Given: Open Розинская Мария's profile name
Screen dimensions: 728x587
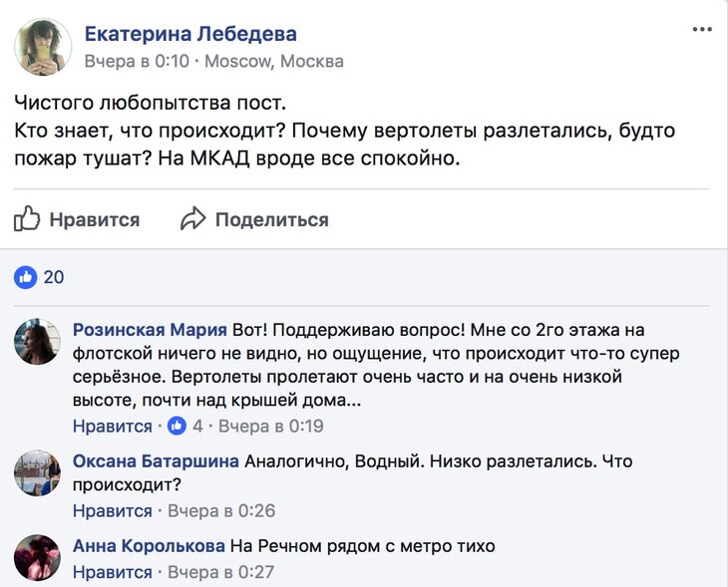Looking at the screenshot, I should [150, 330].
